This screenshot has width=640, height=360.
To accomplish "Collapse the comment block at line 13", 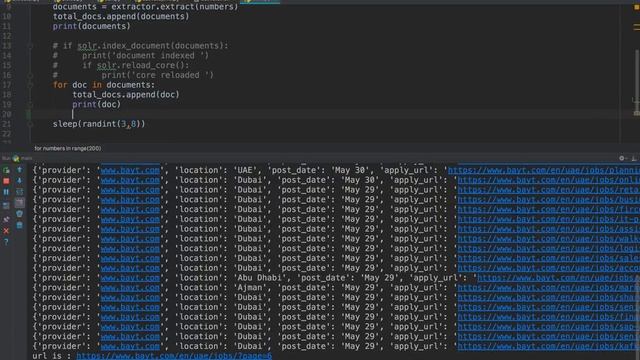I will point(30,46).
